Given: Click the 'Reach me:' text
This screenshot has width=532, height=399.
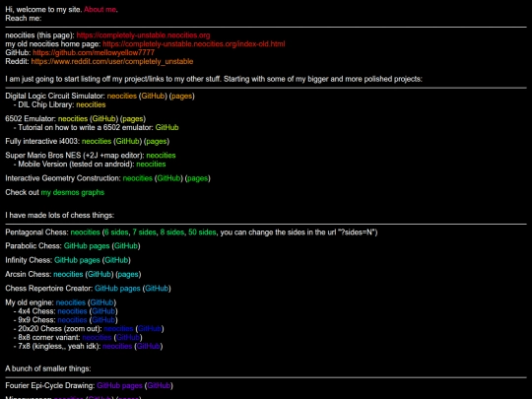Looking at the screenshot, I should tap(23, 19).
